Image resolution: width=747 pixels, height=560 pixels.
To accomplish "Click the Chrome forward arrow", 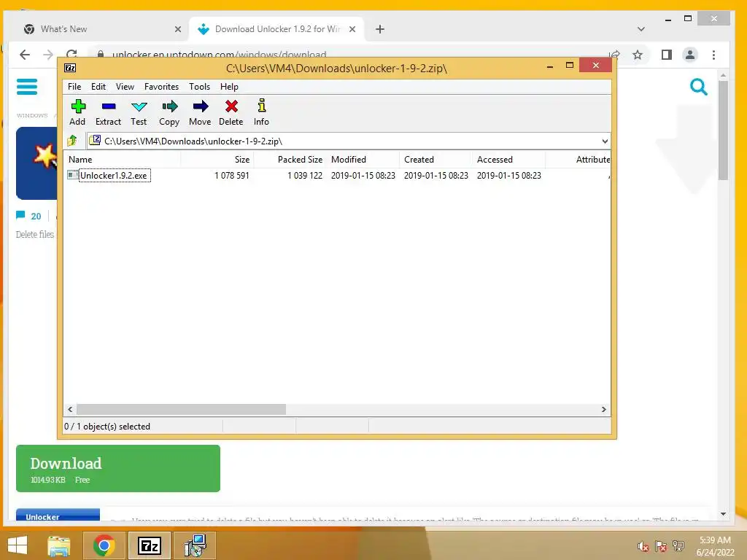I will pyautogui.click(x=48, y=55).
